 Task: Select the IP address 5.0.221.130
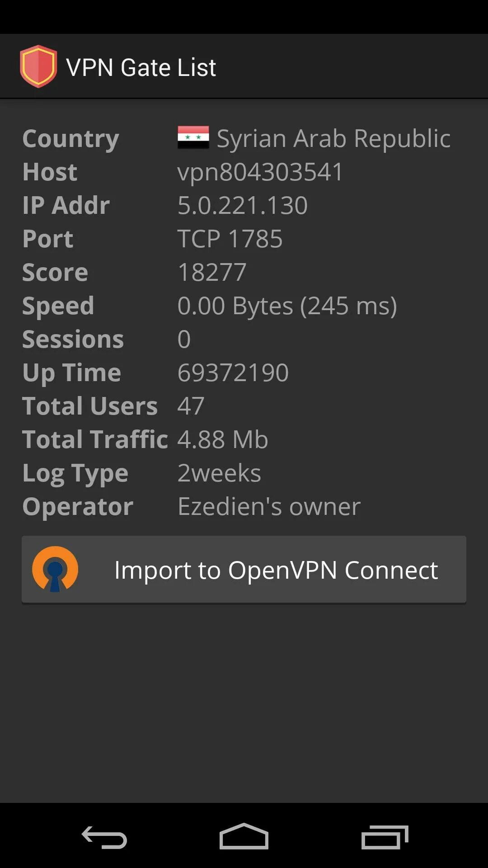(243, 205)
